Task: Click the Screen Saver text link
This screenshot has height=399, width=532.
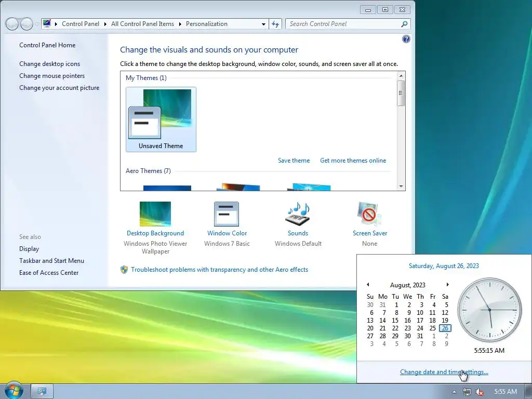Action: point(370,233)
